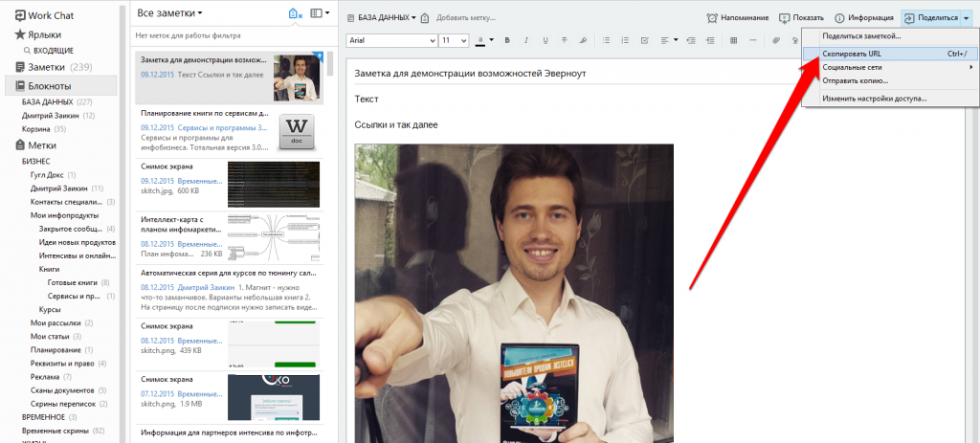Viewport: 980px width, 443px height.
Task: Open the note list view options
Action: [x=320, y=13]
